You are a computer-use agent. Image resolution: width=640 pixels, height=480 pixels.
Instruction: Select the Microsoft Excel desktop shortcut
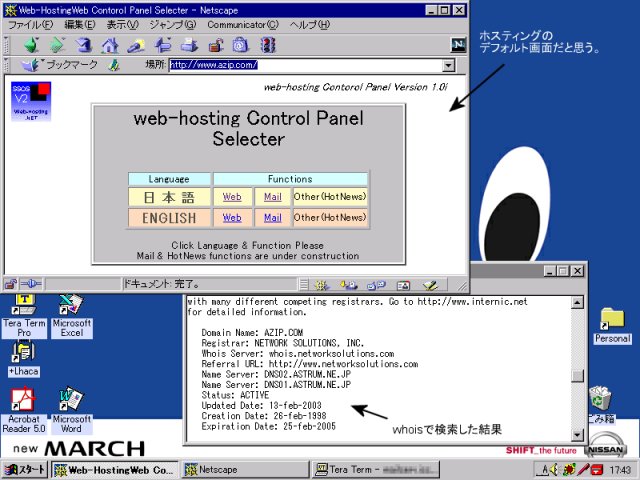click(x=71, y=316)
